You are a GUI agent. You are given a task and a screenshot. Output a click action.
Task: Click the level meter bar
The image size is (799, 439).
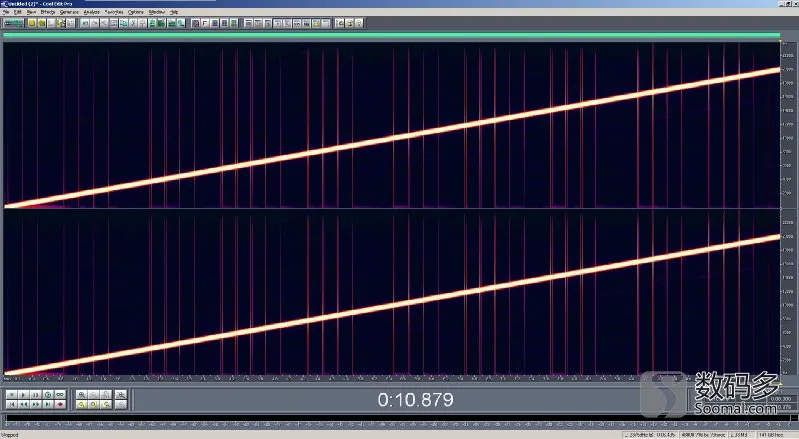(400, 419)
